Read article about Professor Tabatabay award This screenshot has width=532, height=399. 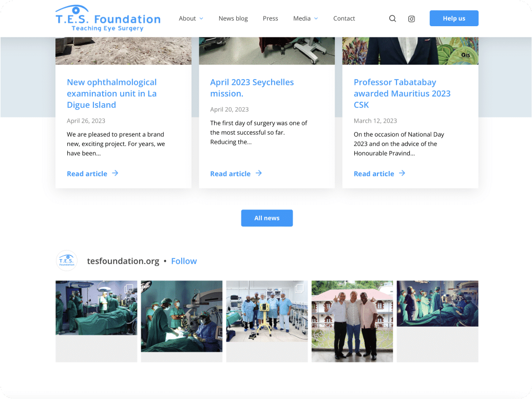(x=374, y=174)
